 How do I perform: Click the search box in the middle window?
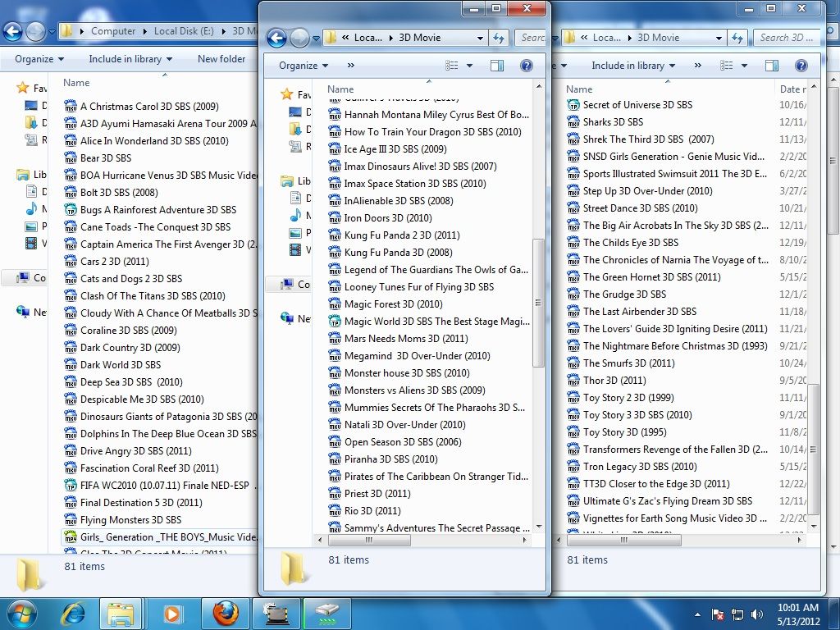pos(531,38)
